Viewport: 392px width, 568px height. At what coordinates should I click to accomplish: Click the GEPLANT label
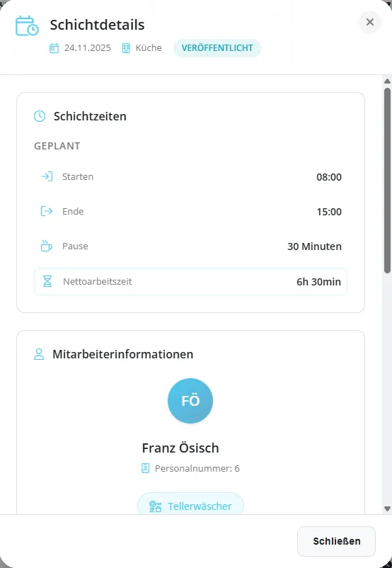(x=57, y=146)
